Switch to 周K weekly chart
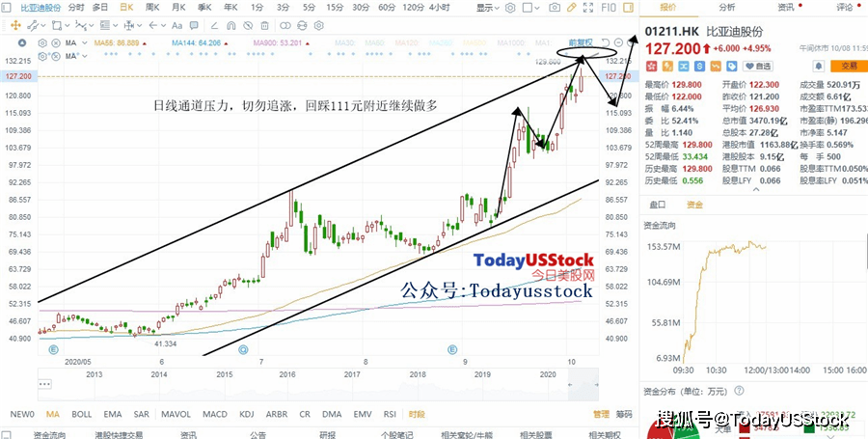868x439 pixels. [152, 8]
